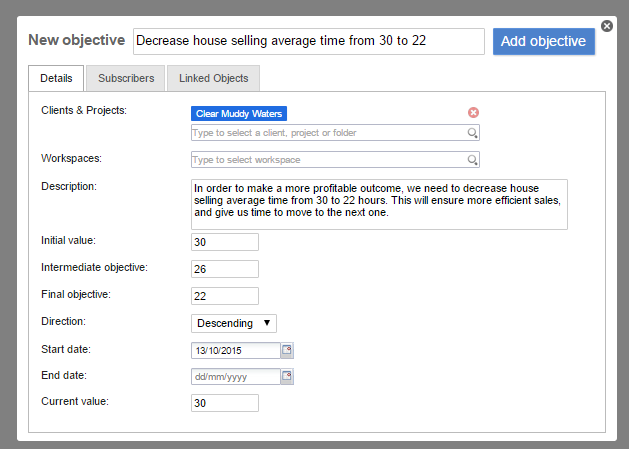Click the Current value field
Viewport: 629px width, 449px height.
pyautogui.click(x=224, y=403)
